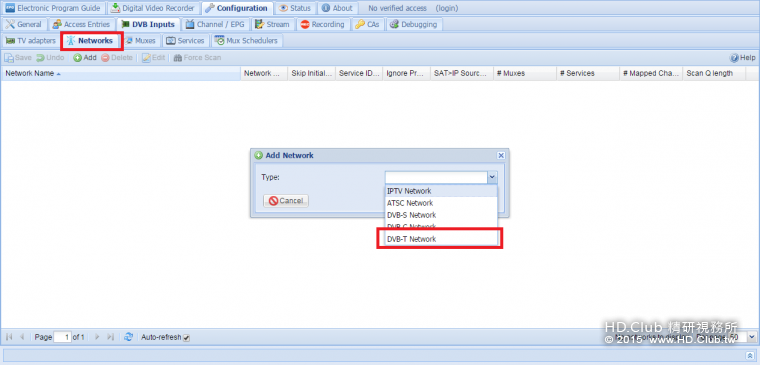This screenshot has height=365, width=760.
Task: Click the # Mapped Channels header
Action: 650,74
